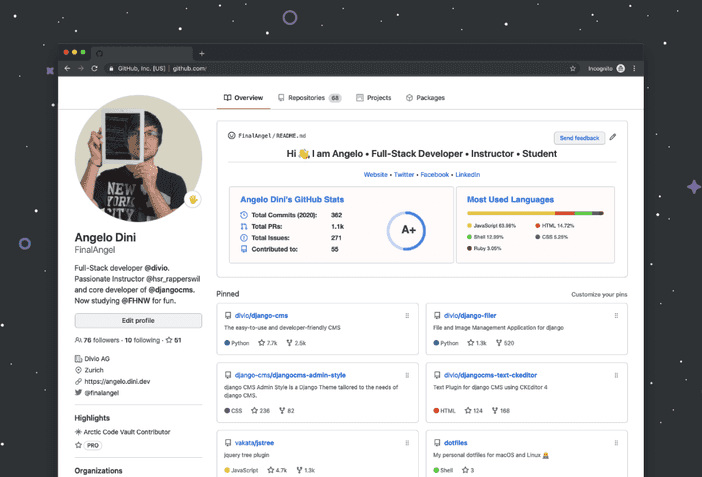702x477 pixels.
Task: Grab the drag handle on divio/django-filer card
Action: (x=616, y=316)
